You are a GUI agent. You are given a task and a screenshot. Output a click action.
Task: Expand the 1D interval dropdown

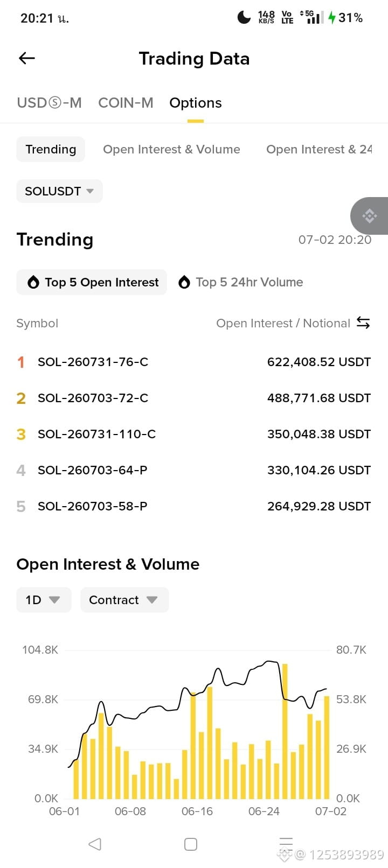coord(44,600)
